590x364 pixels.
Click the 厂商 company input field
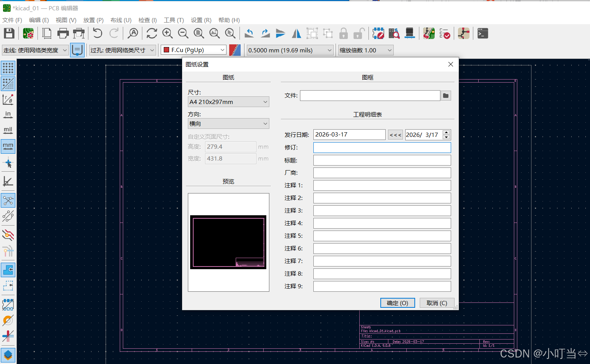[382, 173]
